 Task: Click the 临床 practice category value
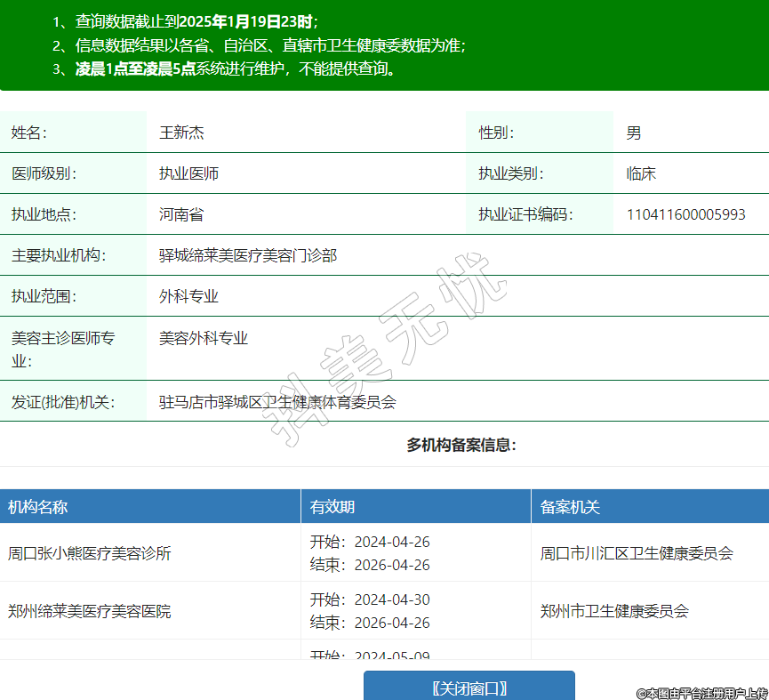[x=641, y=173]
